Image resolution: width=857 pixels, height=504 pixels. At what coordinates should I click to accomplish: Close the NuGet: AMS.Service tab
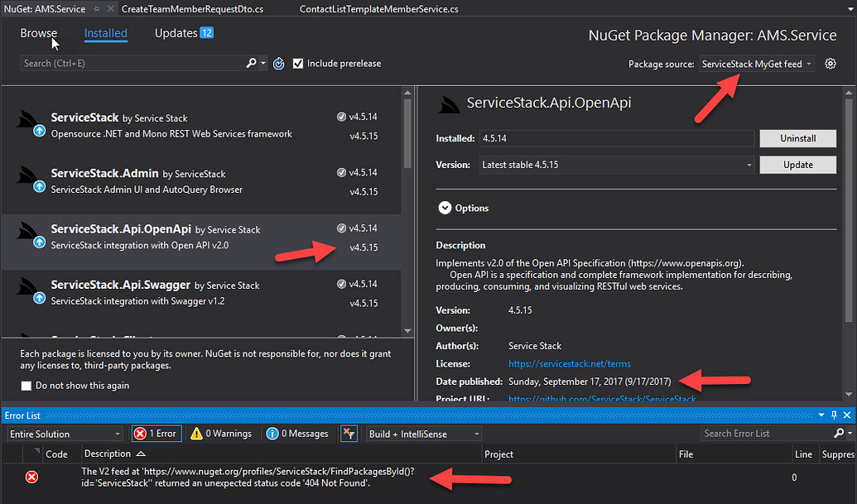coord(110,9)
